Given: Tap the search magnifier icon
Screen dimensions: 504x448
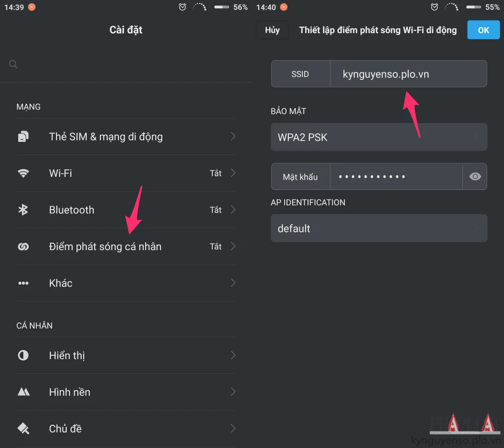Looking at the screenshot, I should pos(14,64).
